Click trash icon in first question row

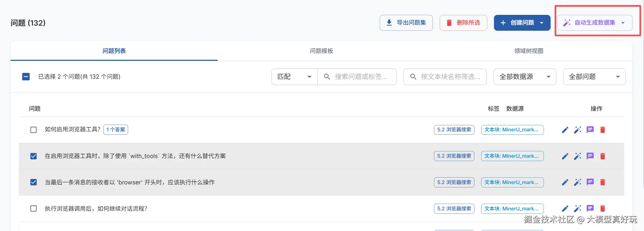coord(603,130)
